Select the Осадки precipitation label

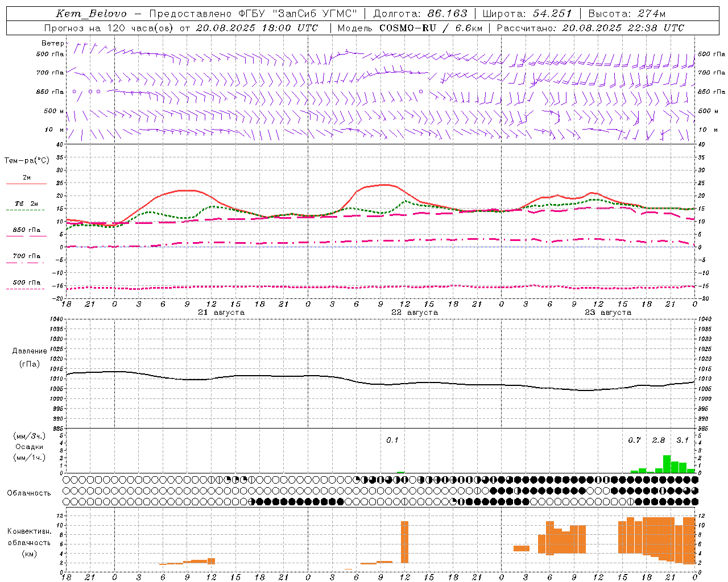[x=29, y=447]
